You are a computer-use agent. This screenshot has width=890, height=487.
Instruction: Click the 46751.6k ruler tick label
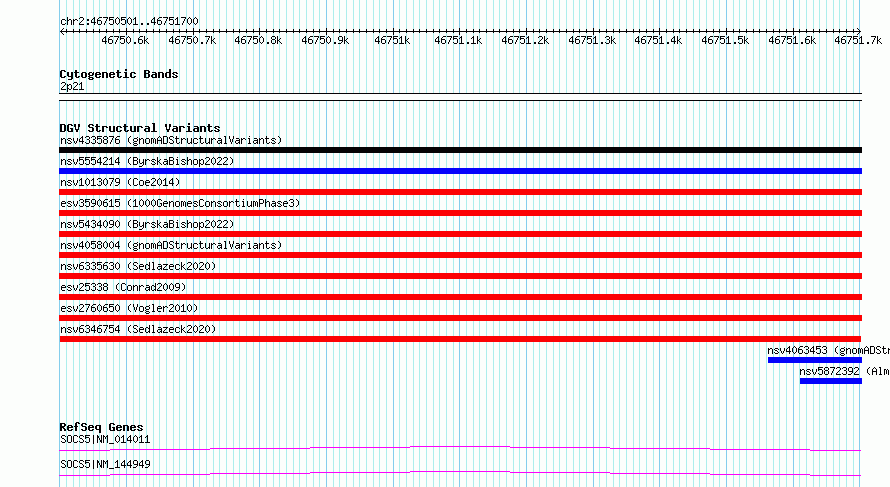[x=792, y=40]
